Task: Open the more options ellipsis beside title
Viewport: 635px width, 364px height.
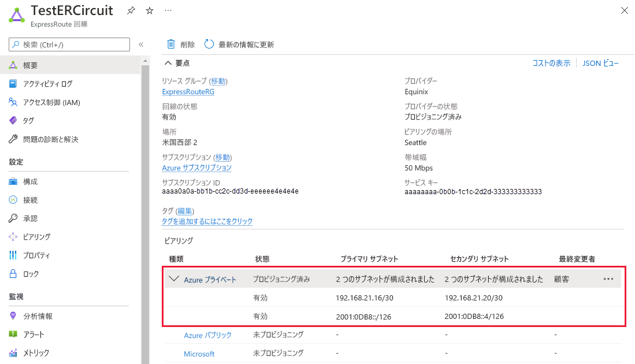Action: (168, 10)
